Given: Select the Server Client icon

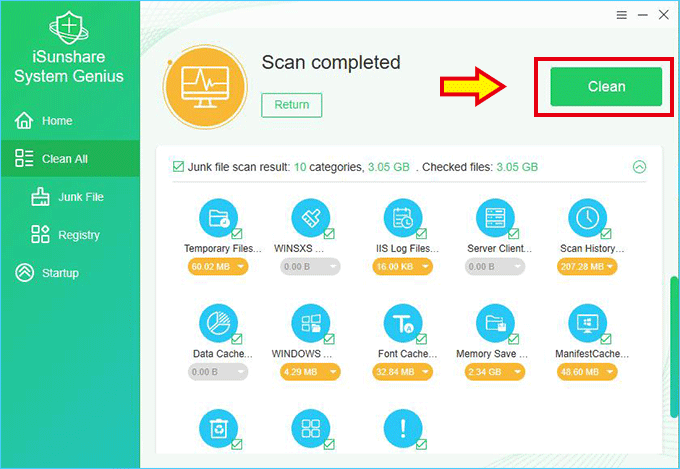Looking at the screenshot, I should 495,217.
